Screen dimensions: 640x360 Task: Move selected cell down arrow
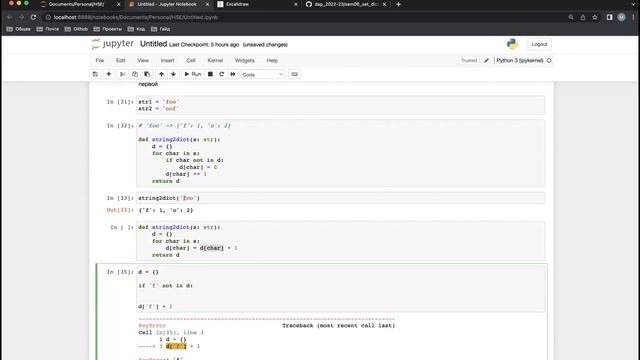173,74
